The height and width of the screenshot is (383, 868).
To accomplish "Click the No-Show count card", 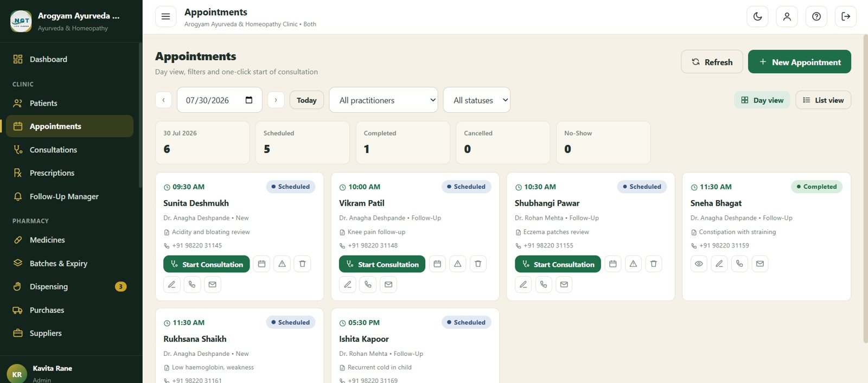I will point(603,142).
